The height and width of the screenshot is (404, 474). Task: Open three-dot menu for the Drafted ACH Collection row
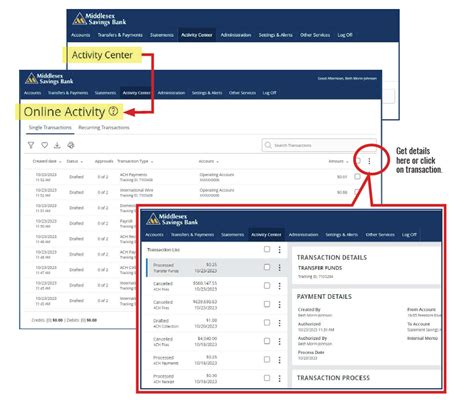(279, 323)
